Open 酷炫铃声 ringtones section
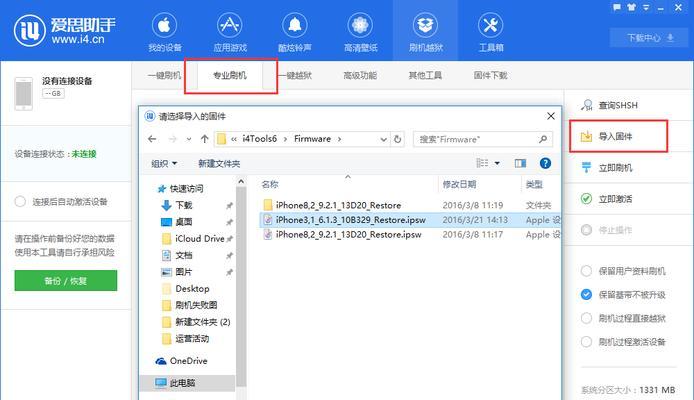This screenshot has width=694, height=400. [x=295, y=32]
